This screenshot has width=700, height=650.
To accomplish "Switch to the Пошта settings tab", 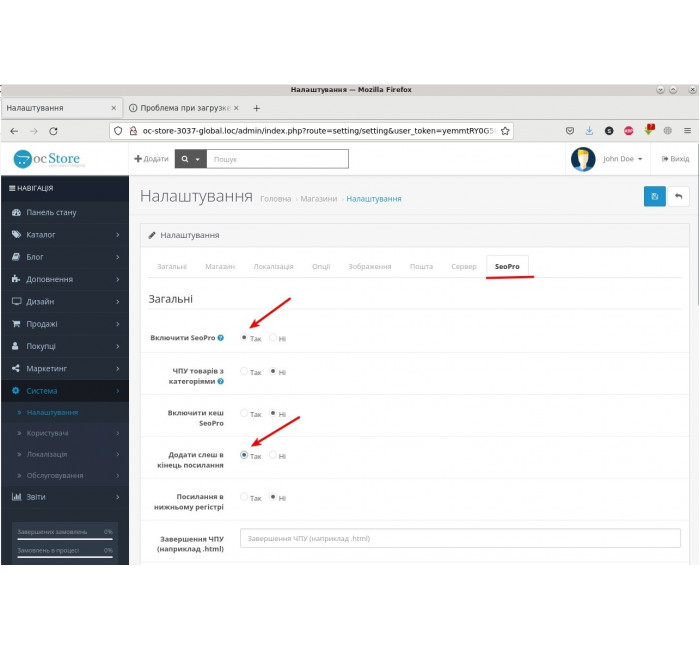I will click(421, 267).
